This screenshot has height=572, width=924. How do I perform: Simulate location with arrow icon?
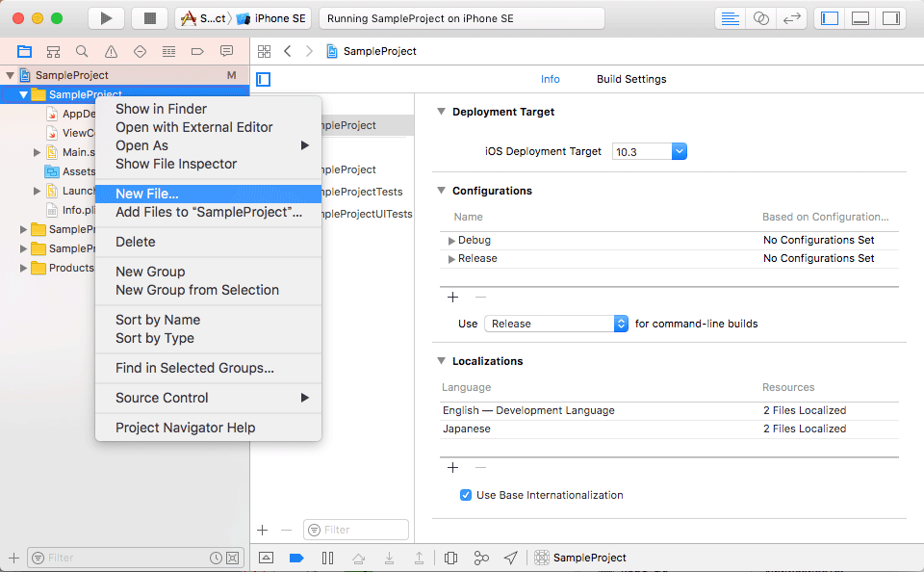[x=511, y=558]
